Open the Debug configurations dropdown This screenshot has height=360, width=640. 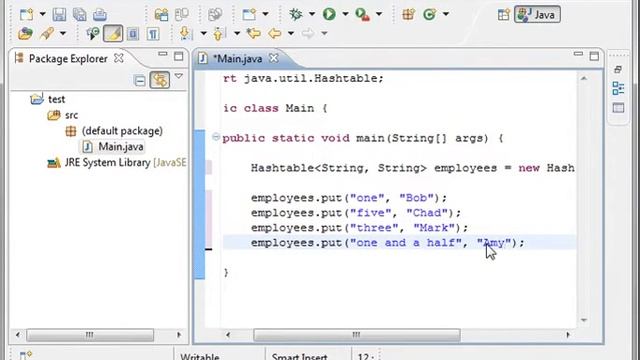pyautogui.click(x=312, y=14)
